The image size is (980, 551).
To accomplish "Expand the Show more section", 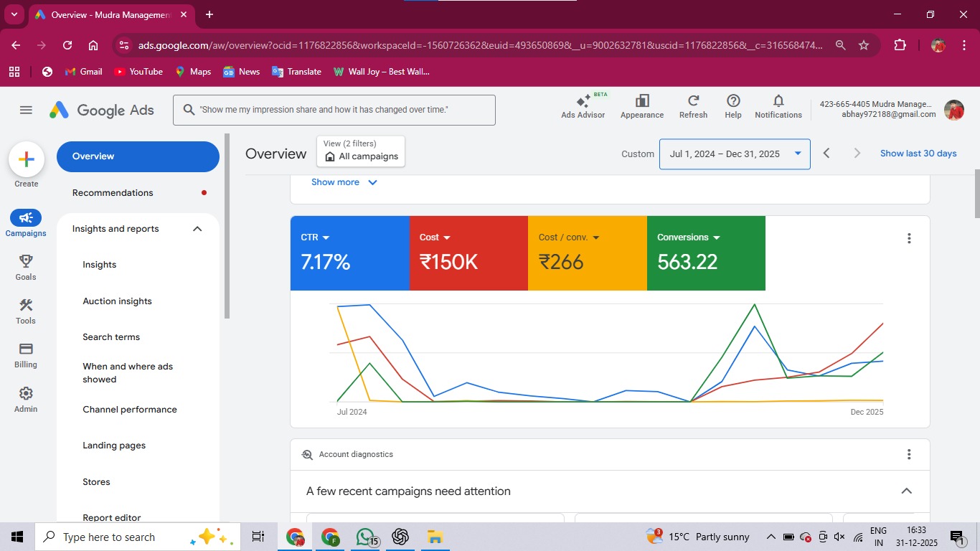I will click(x=344, y=182).
